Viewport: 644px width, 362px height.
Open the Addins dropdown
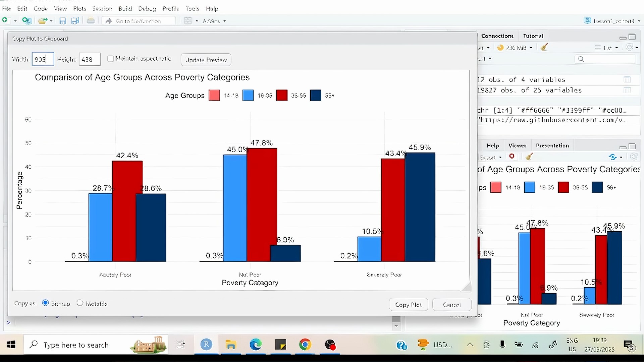[x=214, y=21]
